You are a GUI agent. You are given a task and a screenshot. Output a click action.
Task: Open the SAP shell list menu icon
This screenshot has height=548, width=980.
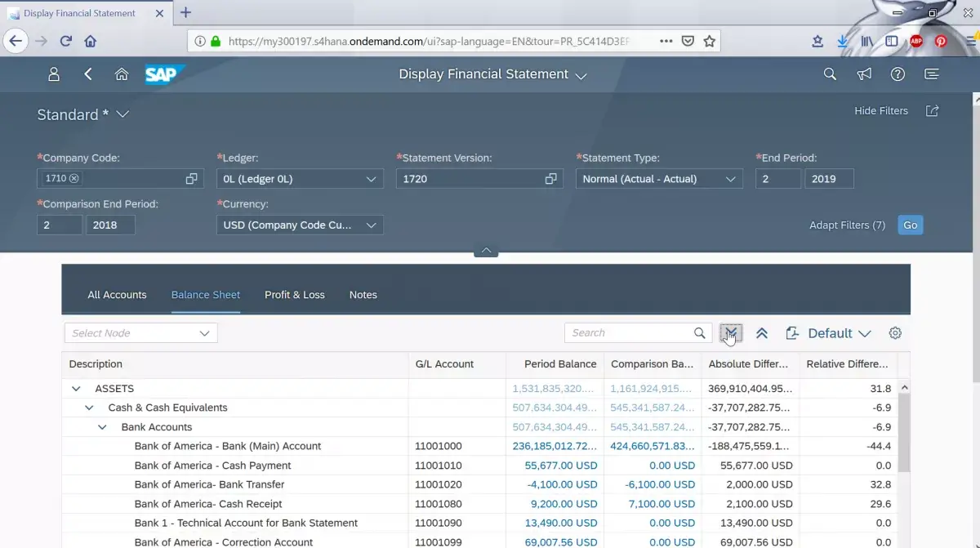click(x=932, y=74)
